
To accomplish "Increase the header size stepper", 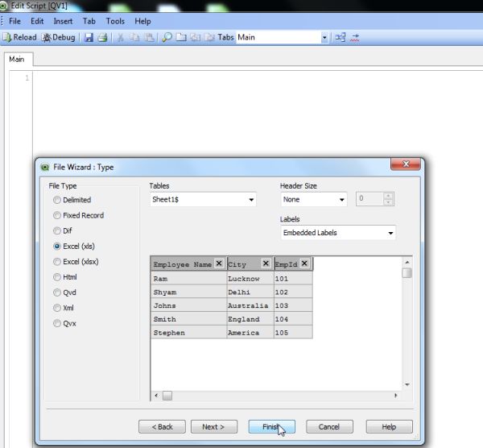I will [389, 196].
